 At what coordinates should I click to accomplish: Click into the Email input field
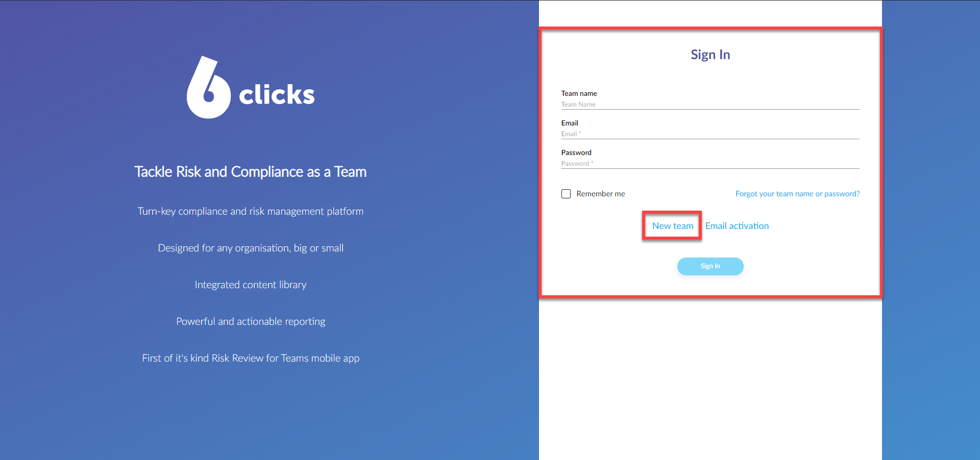[710, 134]
